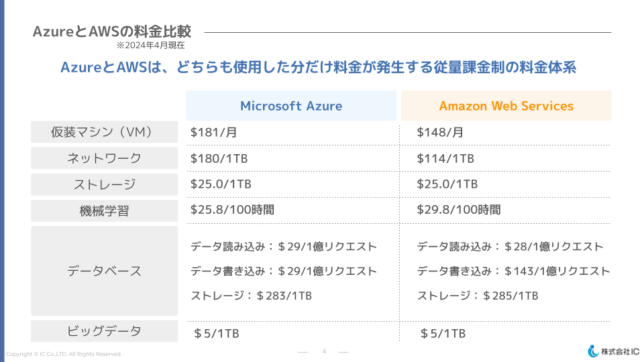Image resolution: width=644 pixels, height=362 pixels.
Task: Select the 仮装マシン（VM） row label
Action: coord(104,132)
